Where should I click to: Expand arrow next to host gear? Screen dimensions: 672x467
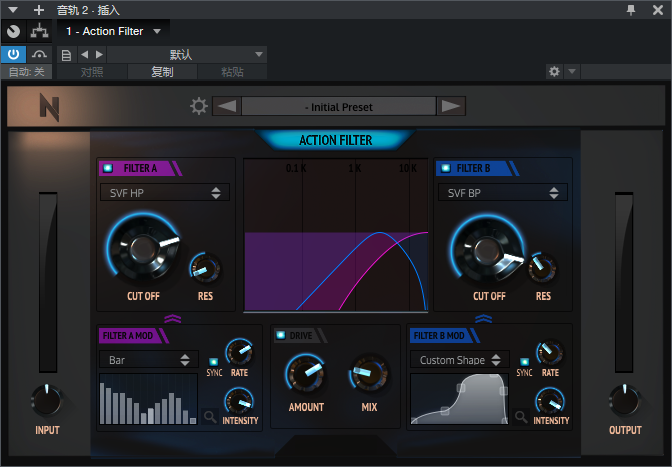pos(572,71)
